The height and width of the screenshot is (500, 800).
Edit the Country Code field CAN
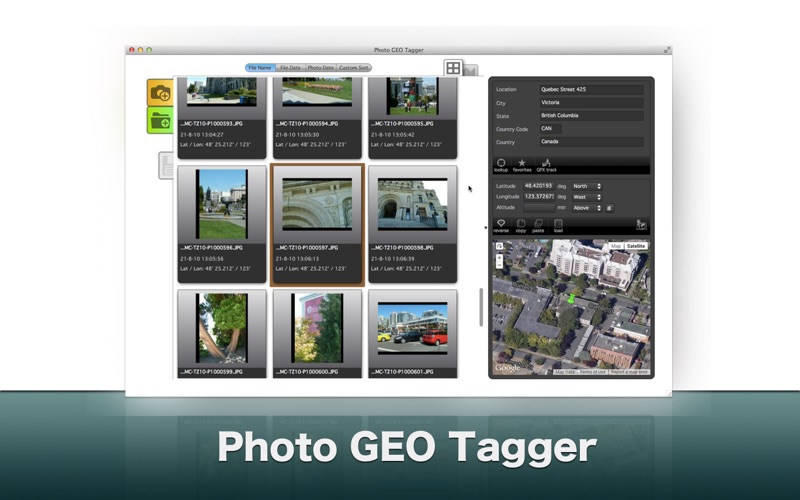pyautogui.click(x=551, y=129)
